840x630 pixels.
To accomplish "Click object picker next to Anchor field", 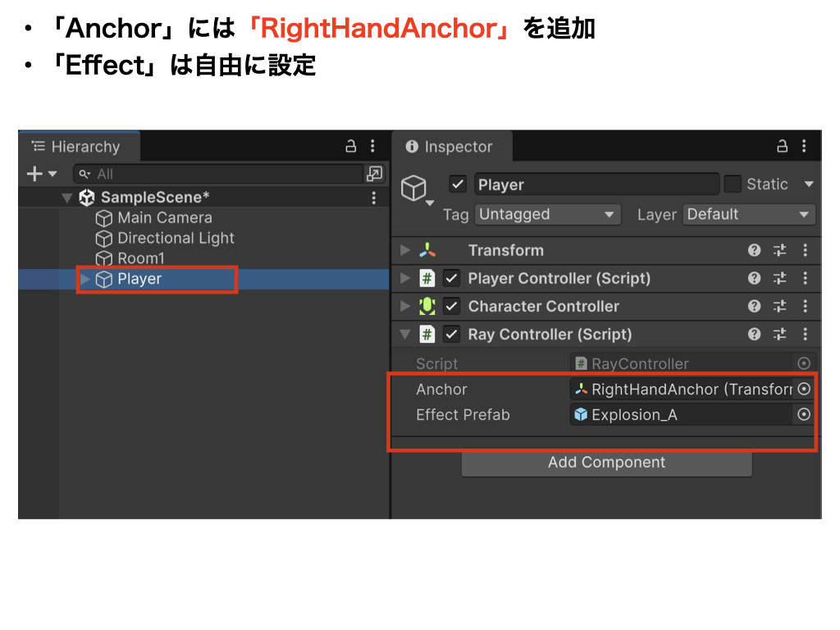I will [x=804, y=389].
